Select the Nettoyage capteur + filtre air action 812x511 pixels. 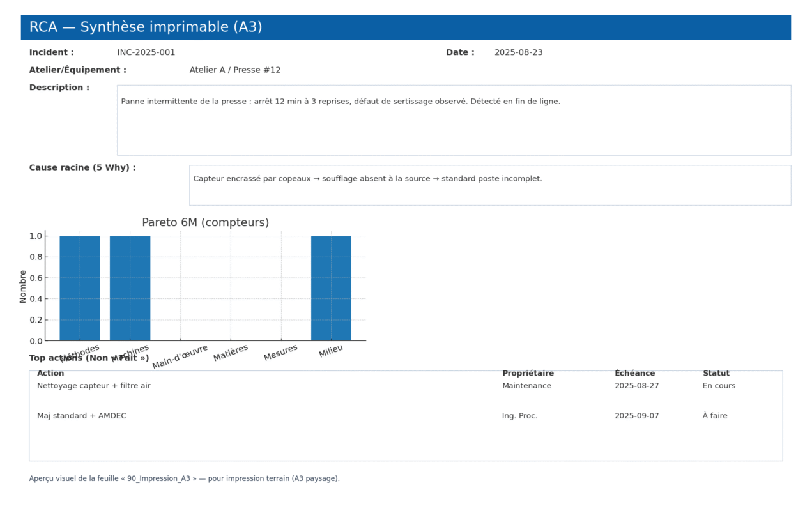pos(94,386)
